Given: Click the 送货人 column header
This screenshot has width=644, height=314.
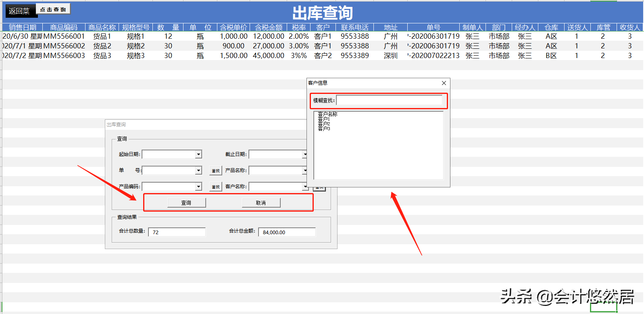Looking at the screenshot, I should click(577, 27).
